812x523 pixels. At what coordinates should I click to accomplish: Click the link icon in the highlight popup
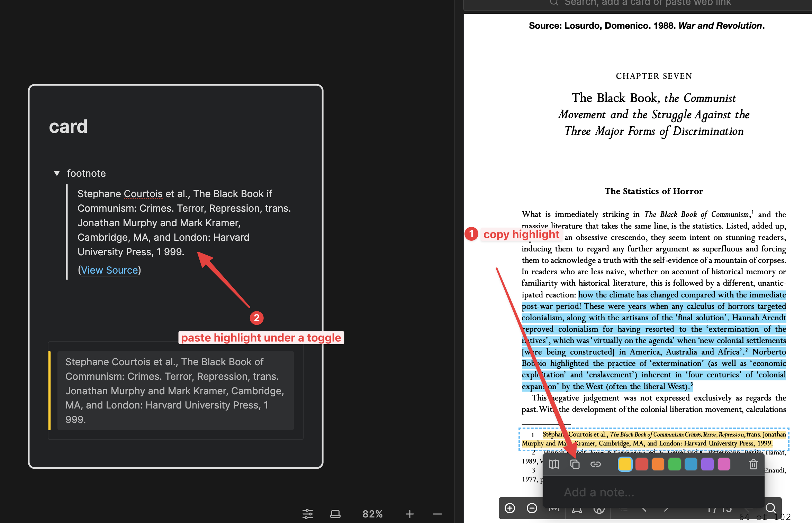(595, 464)
